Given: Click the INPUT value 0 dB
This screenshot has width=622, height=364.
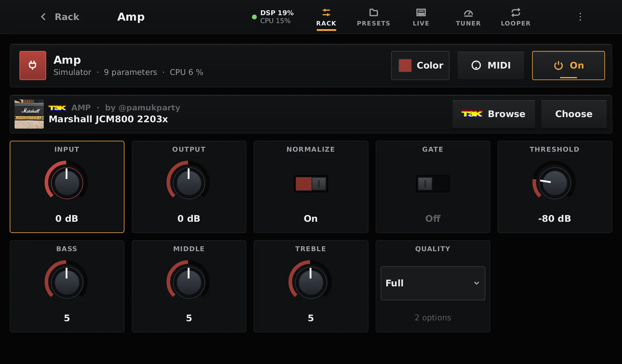Looking at the screenshot, I should click(67, 218).
